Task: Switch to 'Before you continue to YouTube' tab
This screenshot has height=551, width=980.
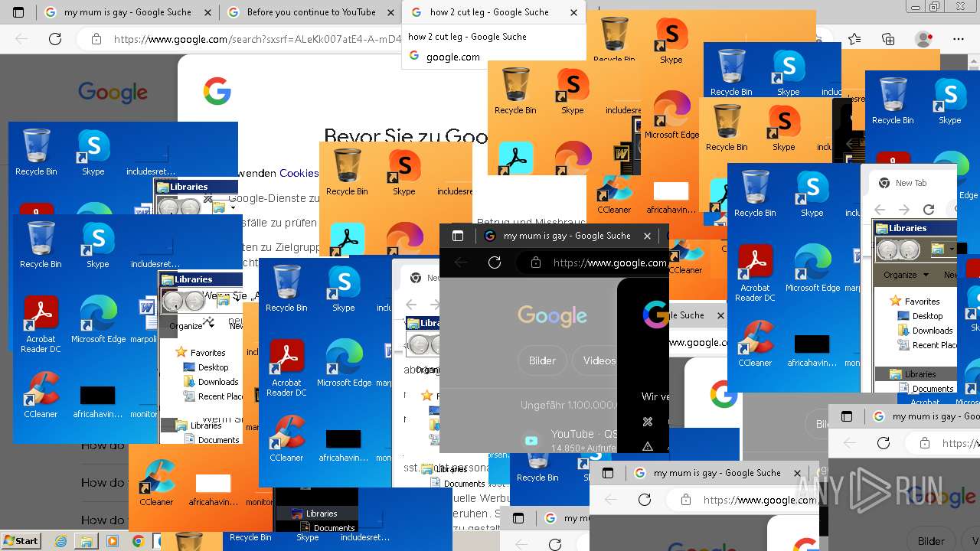Action: (310, 12)
